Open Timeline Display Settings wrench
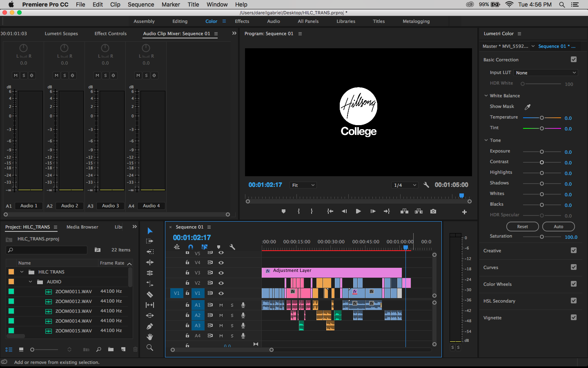The width and height of the screenshot is (588, 368). coord(232,247)
